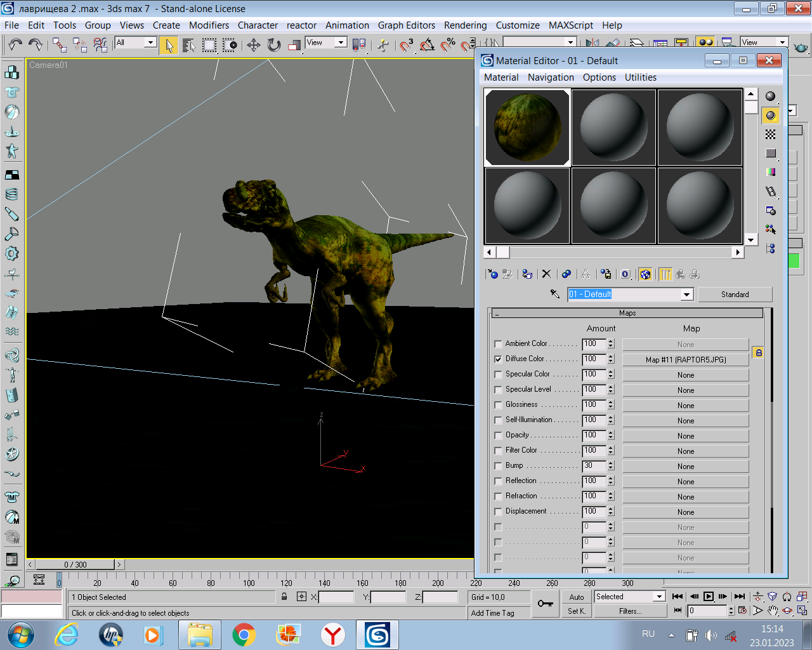The image size is (812, 650).
Task: Open the Modifiers menu
Action: (209, 25)
